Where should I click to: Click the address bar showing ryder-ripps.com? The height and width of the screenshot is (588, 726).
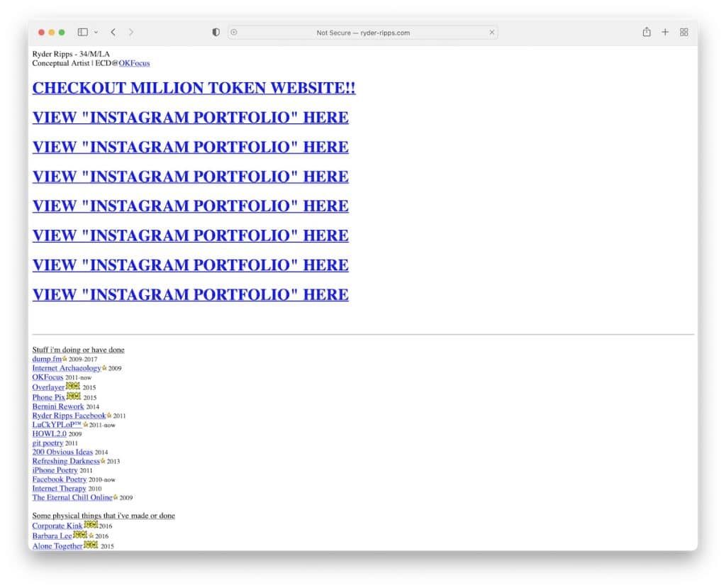363,33
